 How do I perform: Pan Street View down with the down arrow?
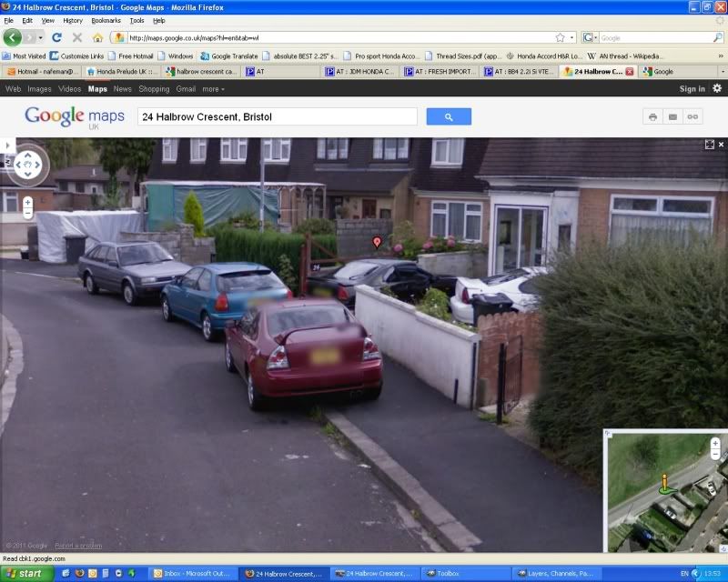(28, 175)
